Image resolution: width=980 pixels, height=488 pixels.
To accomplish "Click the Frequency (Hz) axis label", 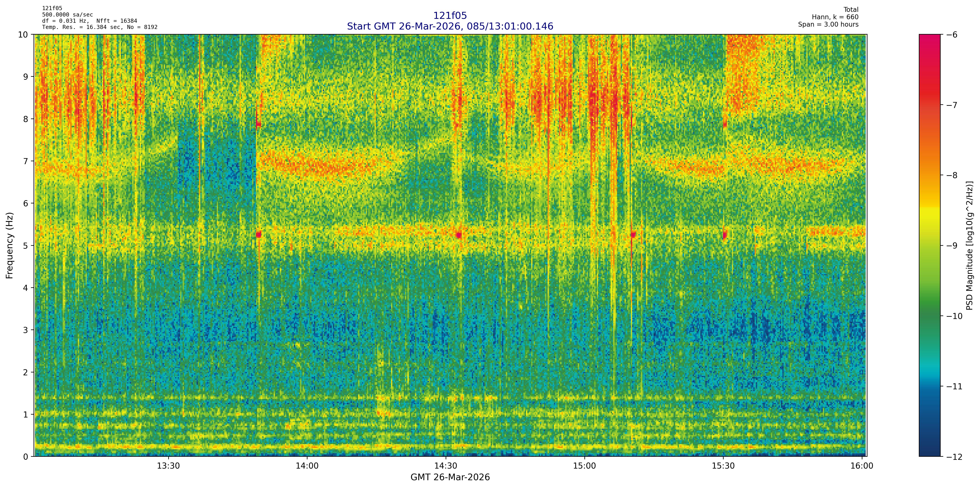I will (x=10, y=246).
